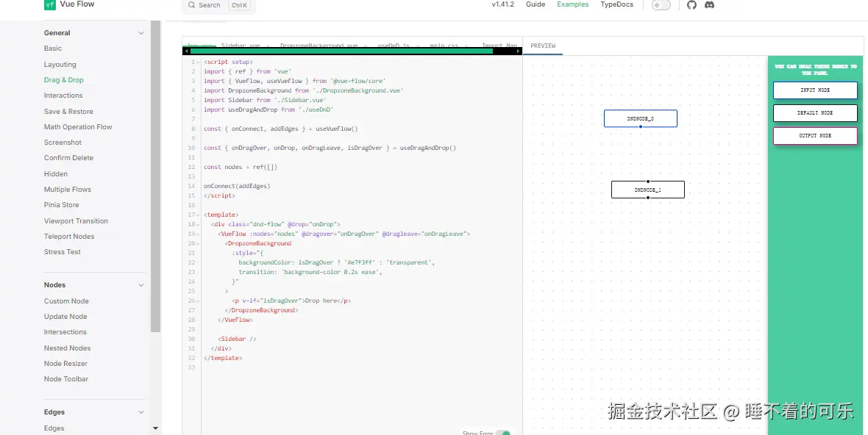This screenshot has height=435, width=868.
Task: Open the GitHub repository icon
Action: click(x=691, y=4)
